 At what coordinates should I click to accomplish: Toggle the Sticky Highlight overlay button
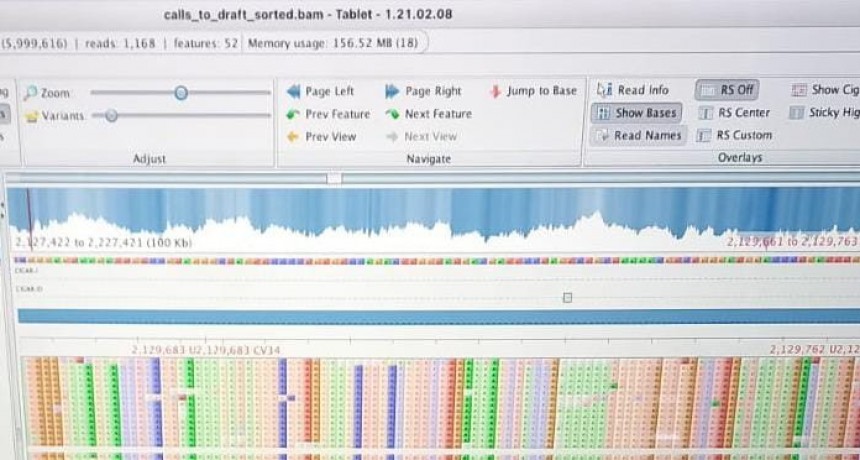click(x=824, y=113)
